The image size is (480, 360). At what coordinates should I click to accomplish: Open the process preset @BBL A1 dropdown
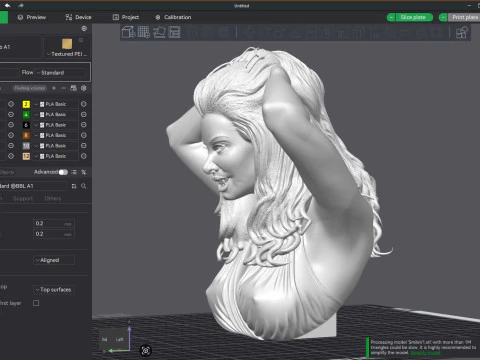pyautogui.click(x=33, y=186)
